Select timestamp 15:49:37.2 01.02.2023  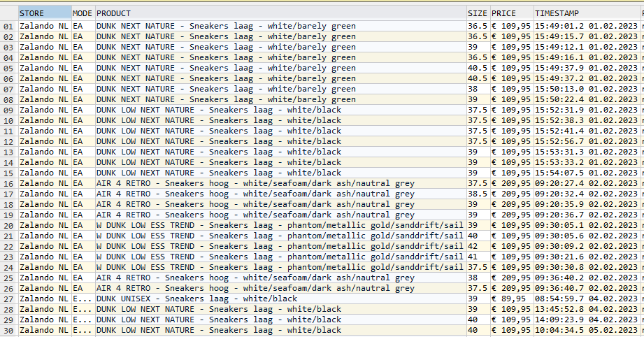587,78
